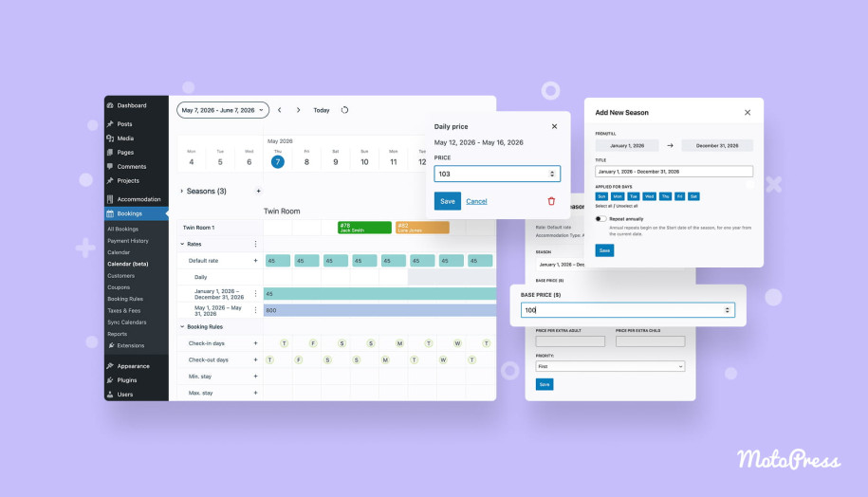
Task: Delete daily price with trash icon
Action: point(551,201)
